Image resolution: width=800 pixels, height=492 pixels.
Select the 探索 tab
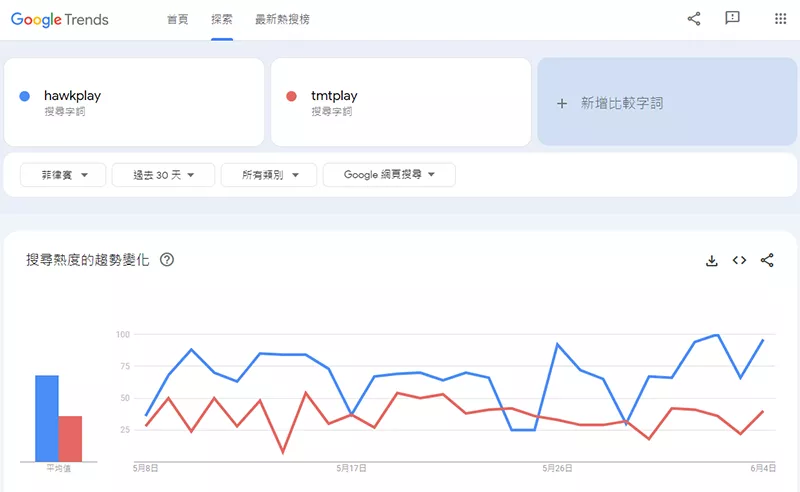(x=222, y=19)
